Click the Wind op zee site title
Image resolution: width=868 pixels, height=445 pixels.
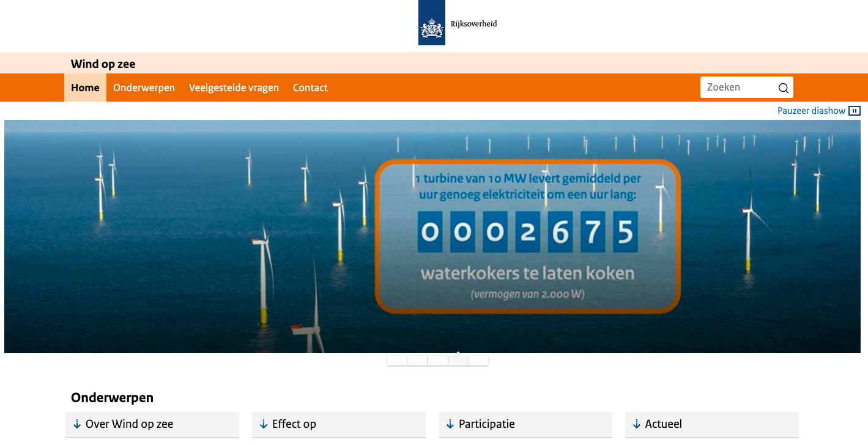point(103,64)
